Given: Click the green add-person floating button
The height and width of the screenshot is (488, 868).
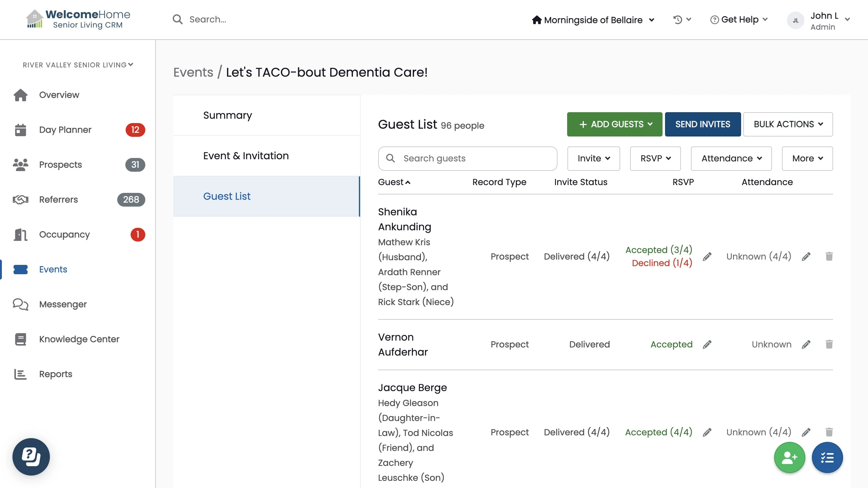Looking at the screenshot, I should click(789, 457).
